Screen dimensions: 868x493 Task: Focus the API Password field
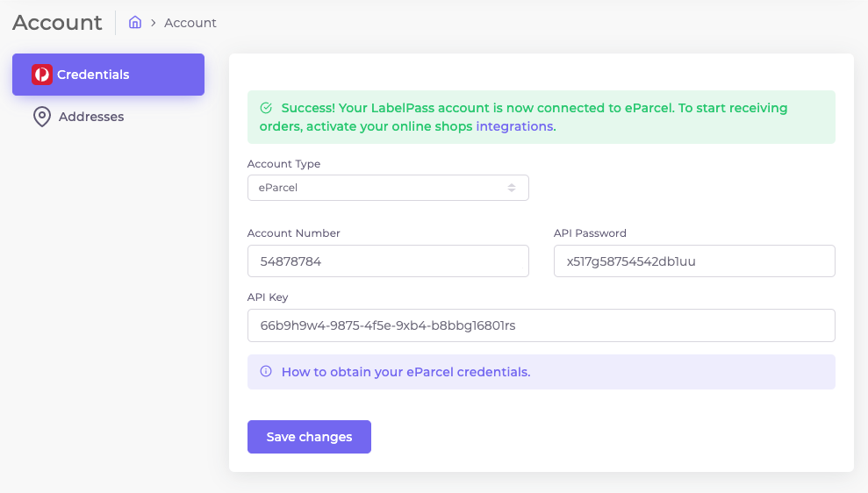694,261
